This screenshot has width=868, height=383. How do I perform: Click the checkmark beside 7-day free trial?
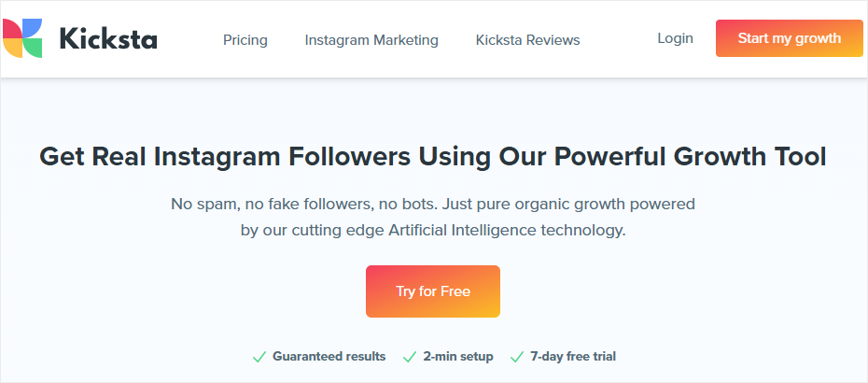516,357
